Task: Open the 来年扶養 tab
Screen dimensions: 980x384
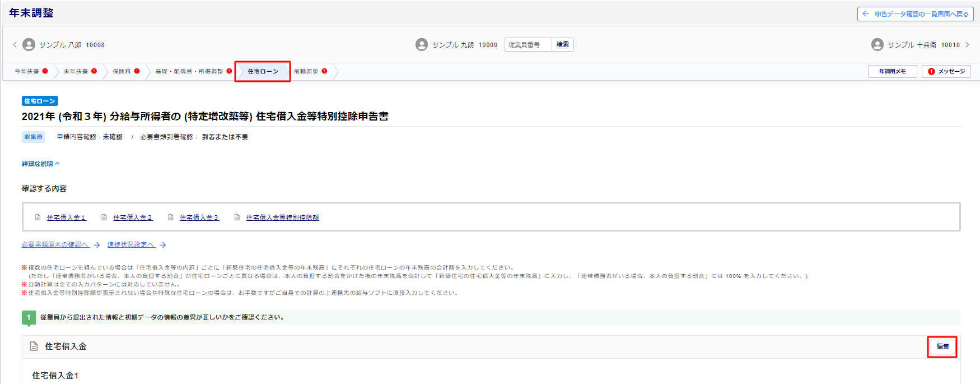Action: pyautogui.click(x=76, y=71)
